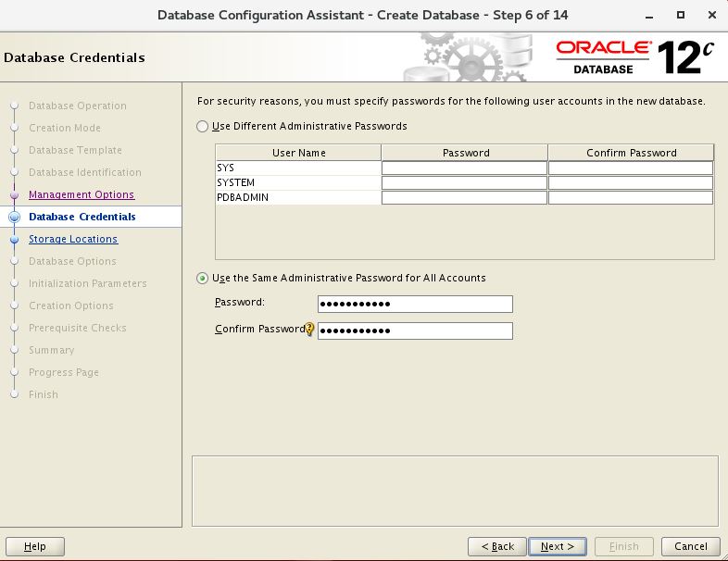Select the SYS user name row
This screenshot has height=561, width=728.
pyautogui.click(x=298, y=168)
